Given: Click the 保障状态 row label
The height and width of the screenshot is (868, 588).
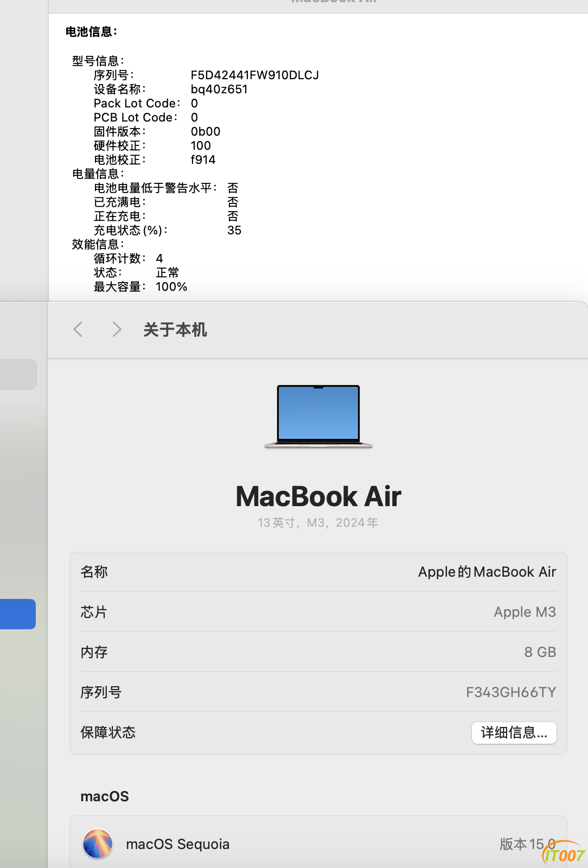Looking at the screenshot, I should coord(108,732).
